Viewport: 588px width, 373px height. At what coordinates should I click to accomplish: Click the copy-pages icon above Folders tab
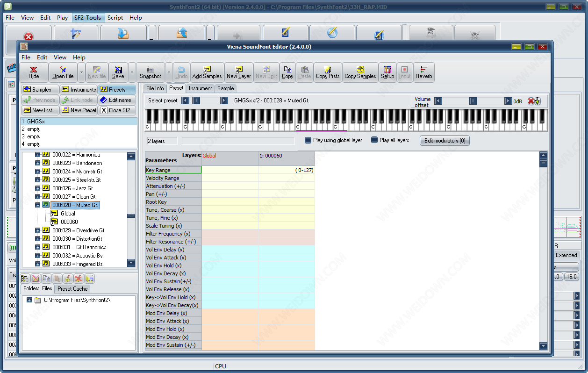pyautogui.click(x=46, y=279)
